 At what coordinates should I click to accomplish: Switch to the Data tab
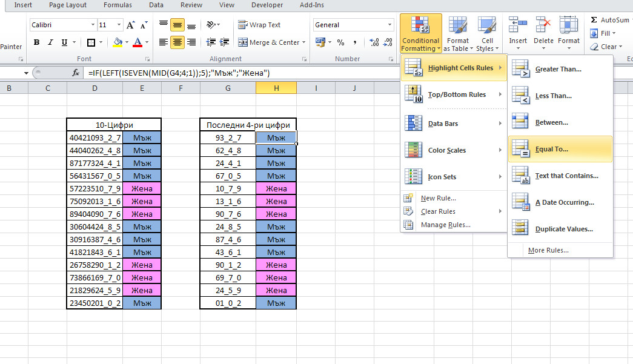pos(156,5)
